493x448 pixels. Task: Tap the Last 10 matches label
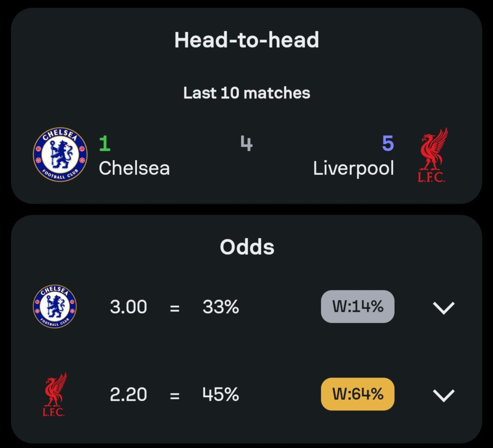246,93
